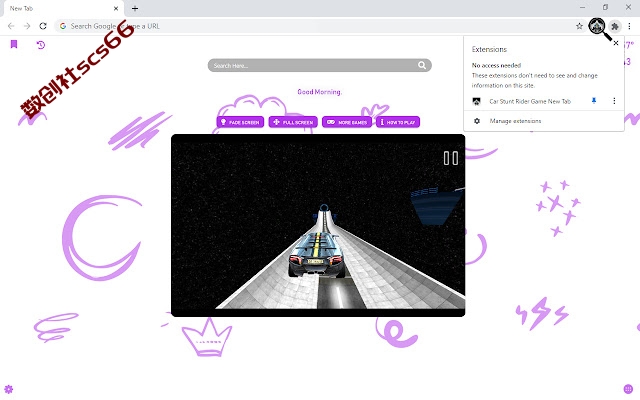This screenshot has width=640, height=400.
Task: Select Car Stunt Rider Game New Tab entry
Action: (x=530, y=101)
